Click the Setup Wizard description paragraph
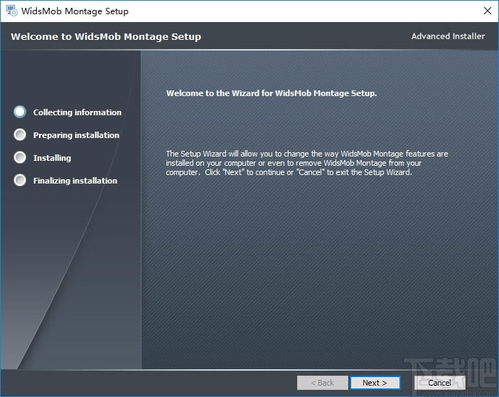The width and height of the screenshot is (499, 397). pos(307,163)
